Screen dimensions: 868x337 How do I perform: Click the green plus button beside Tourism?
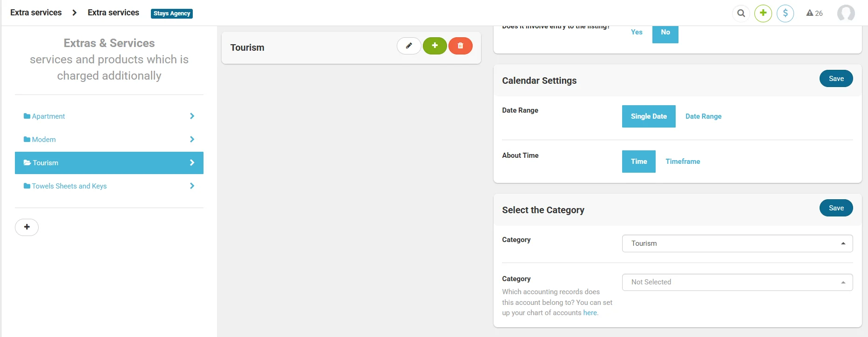click(434, 46)
